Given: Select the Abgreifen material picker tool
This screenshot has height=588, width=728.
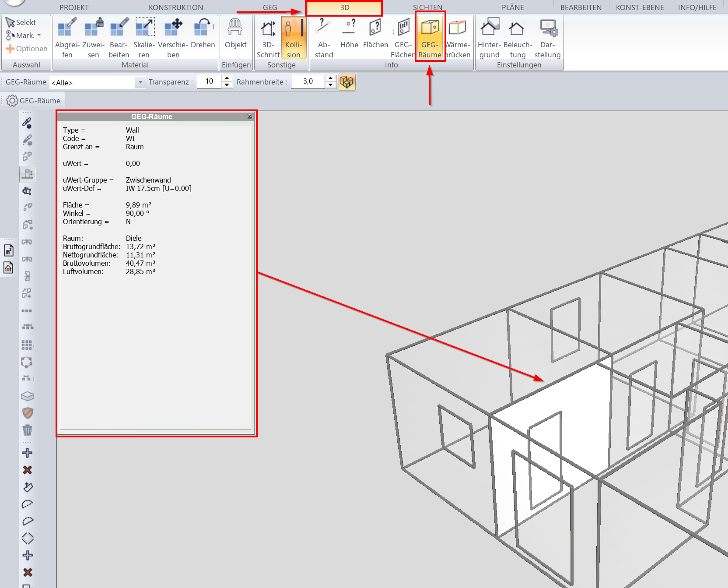Looking at the screenshot, I should [67, 38].
